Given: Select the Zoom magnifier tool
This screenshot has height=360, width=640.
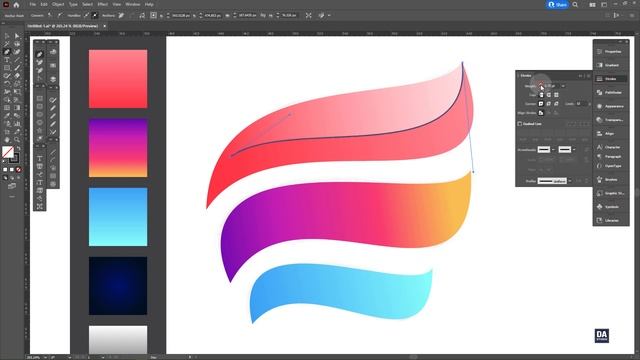Looking at the screenshot, I should (x=17, y=140).
